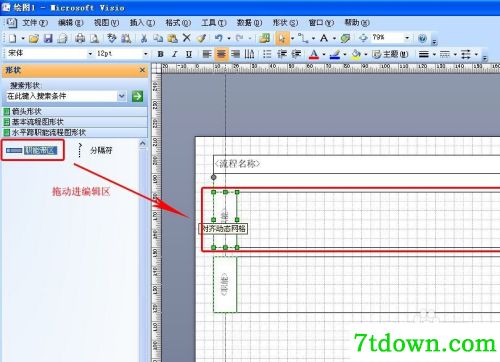Click the Copy icon
Viewport: 500px width, 362px height.
click(x=158, y=38)
